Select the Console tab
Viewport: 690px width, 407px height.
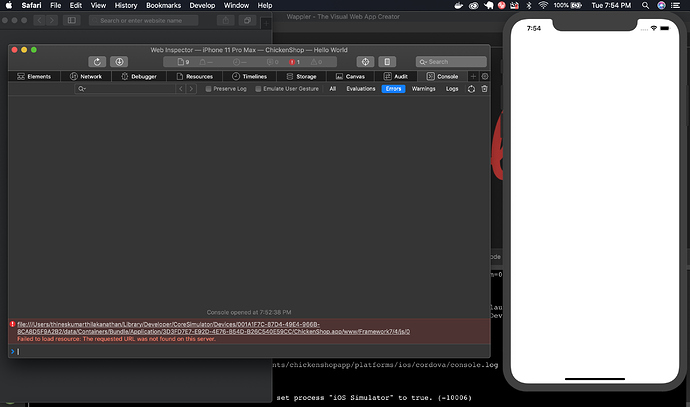[x=443, y=77]
